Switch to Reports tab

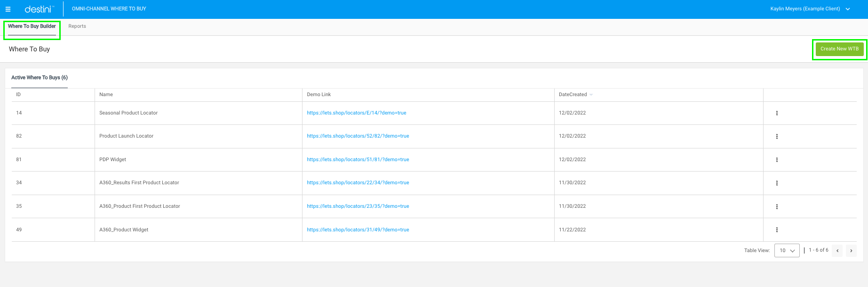[x=77, y=26]
